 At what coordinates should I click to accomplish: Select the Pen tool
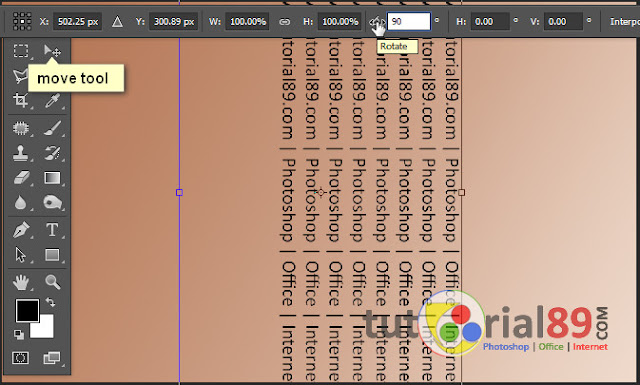(x=21, y=230)
